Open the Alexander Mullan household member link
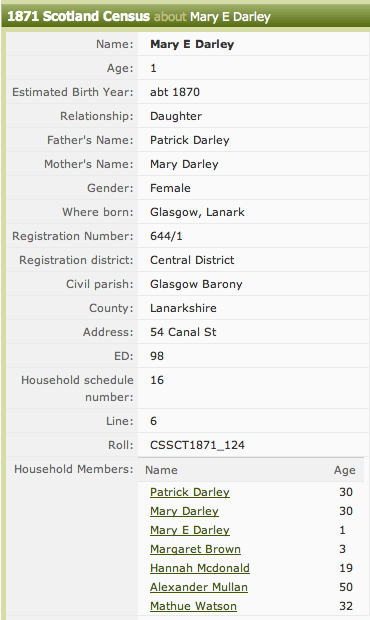Viewport: 370px width, 620px height. (x=199, y=587)
